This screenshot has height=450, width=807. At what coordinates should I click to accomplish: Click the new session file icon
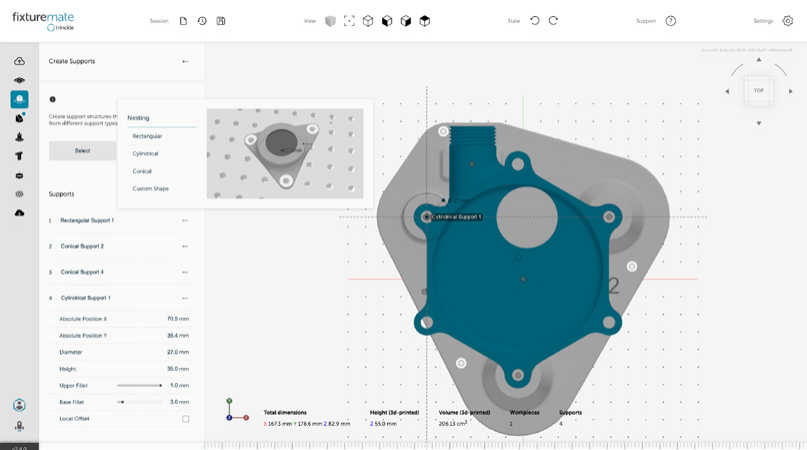coord(183,21)
